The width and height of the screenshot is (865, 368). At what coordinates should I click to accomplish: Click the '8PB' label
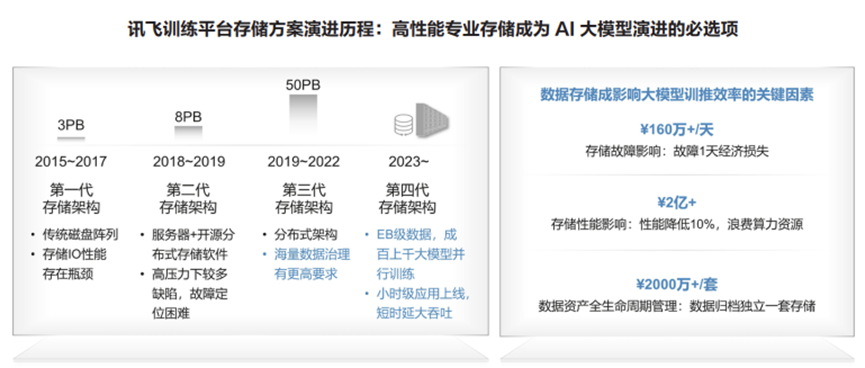(x=188, y=117)
